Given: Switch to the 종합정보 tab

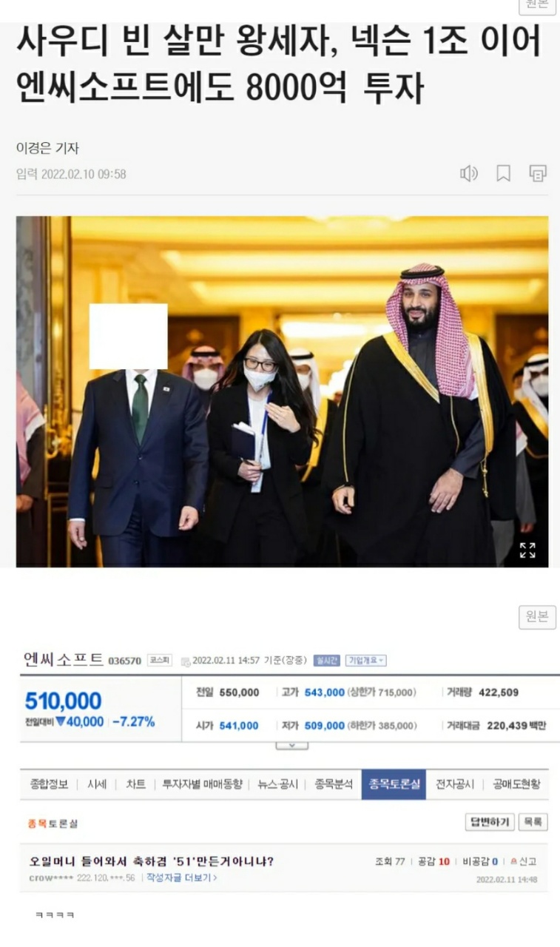Looking at the screenshot, I should (x=49, y=784).
